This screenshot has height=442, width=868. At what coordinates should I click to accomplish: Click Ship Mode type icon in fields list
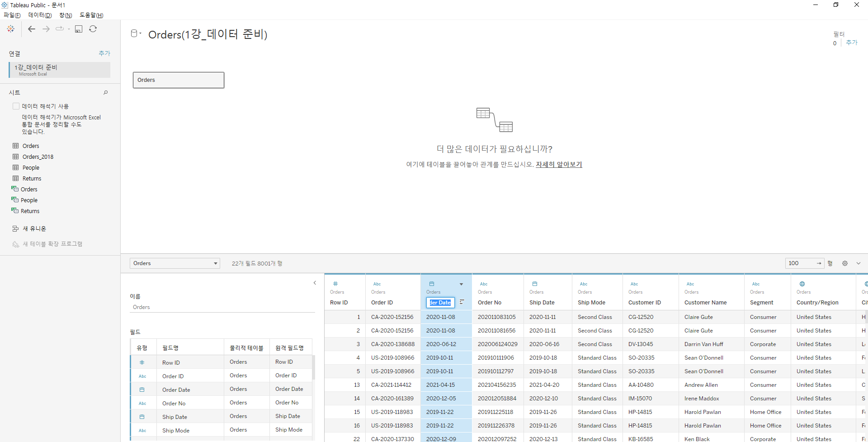click(x=142, y=431)
